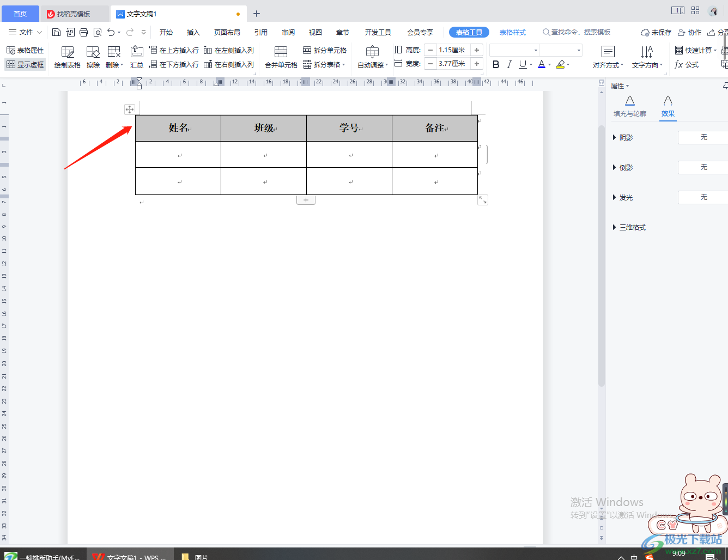
Task: Toggle Bold formatting
Action: click(x=496, y=64)
